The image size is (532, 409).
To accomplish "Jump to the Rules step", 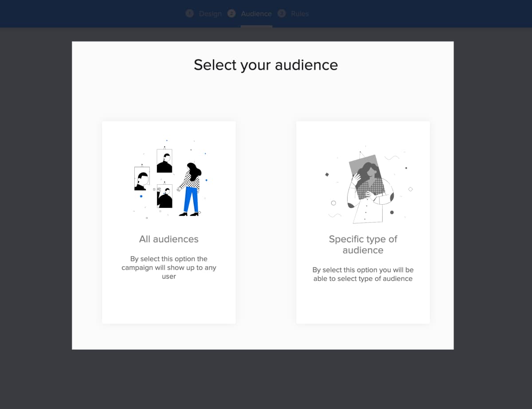I will click(x=300, y=14).
